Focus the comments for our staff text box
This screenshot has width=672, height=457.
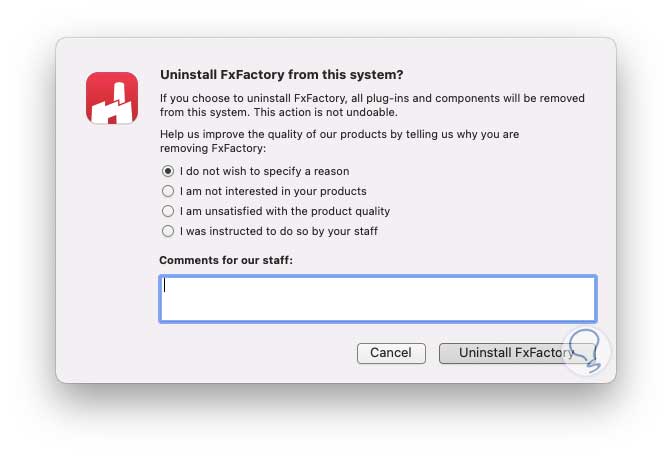point(378,299)
